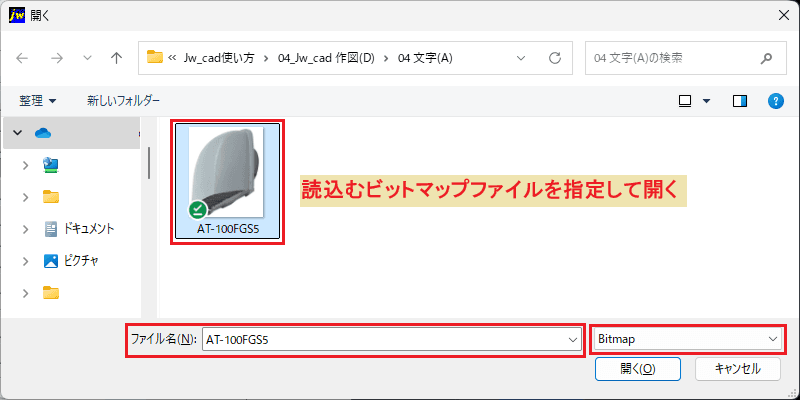Expand the ドキュメント node
This screenshot has width=800, height=400.
click(26, 229)
